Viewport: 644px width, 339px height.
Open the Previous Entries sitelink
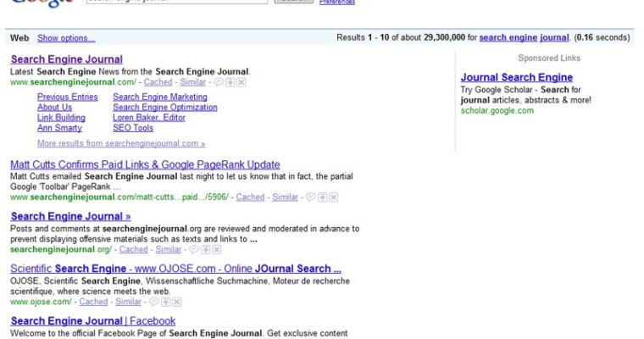click(x=67, y=97)
